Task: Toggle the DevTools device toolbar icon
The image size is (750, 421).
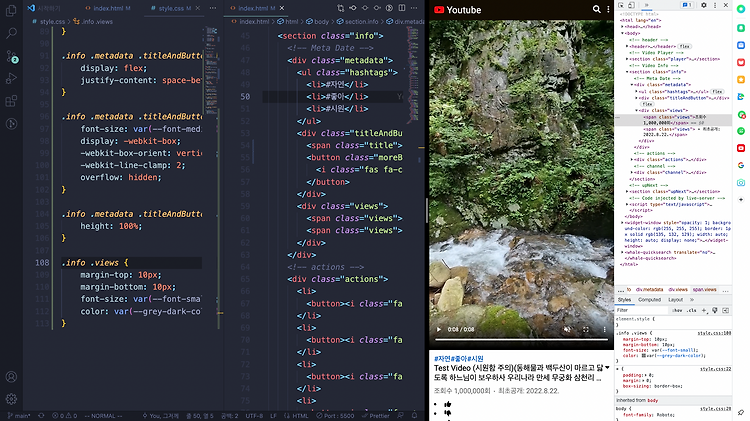Action: (x=631, y=5)
